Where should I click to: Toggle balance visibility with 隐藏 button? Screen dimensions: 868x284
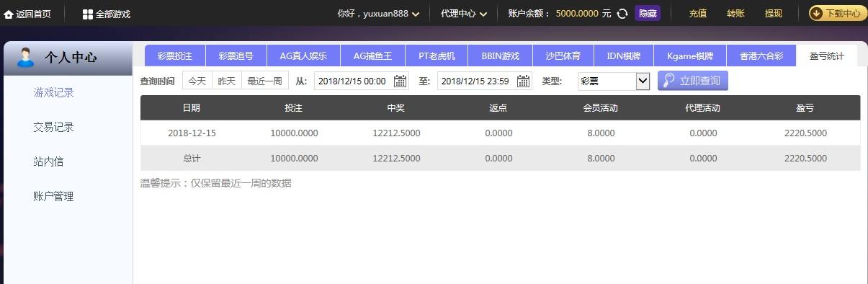coord(648,13)
